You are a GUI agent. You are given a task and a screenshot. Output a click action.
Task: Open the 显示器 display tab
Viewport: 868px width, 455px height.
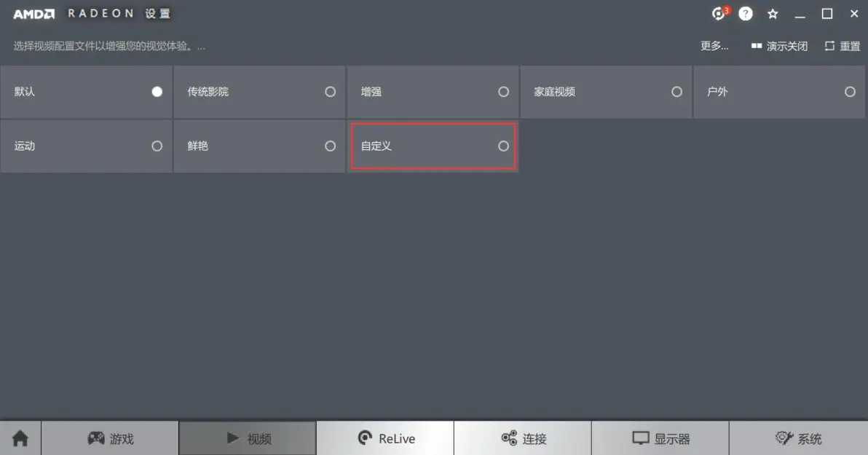(660, 438)
